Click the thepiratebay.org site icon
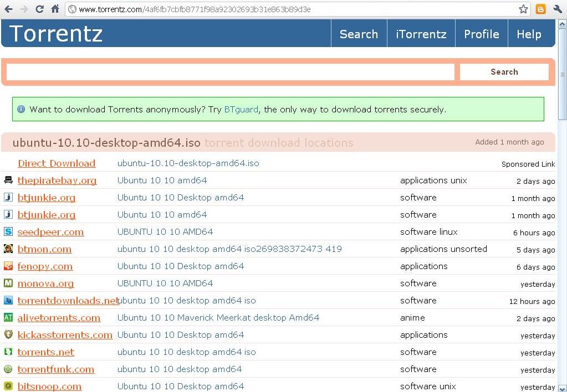 (8, 180)
